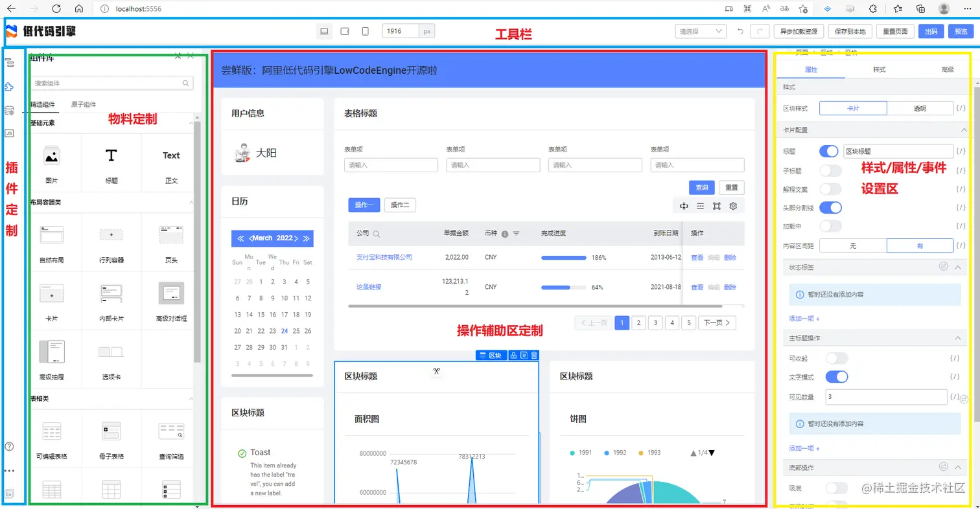The image size is (980, 509).
Task: Open the JS source panel icon
Action: click(10, 133)
